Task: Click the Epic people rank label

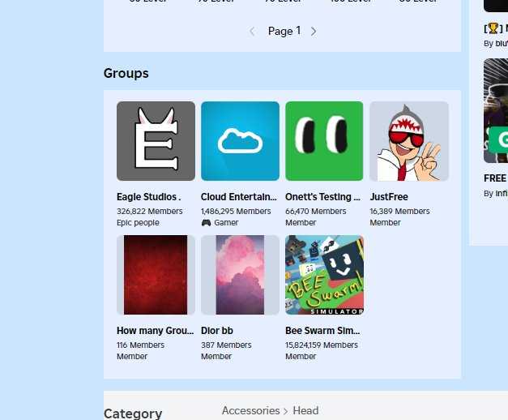Action: (138, 223)
